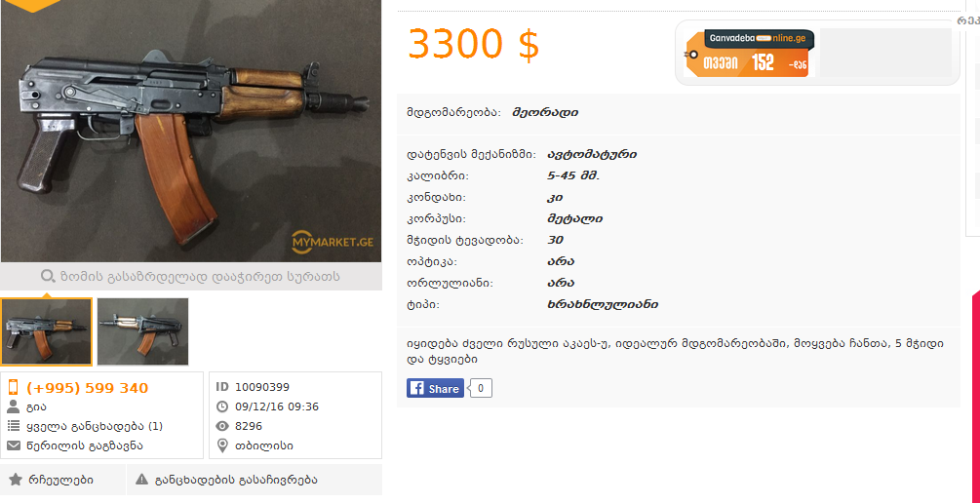980x503 pixels.
Task: Click the list icon for all ads
Action: pyautogui.click(x=13, y=426)
